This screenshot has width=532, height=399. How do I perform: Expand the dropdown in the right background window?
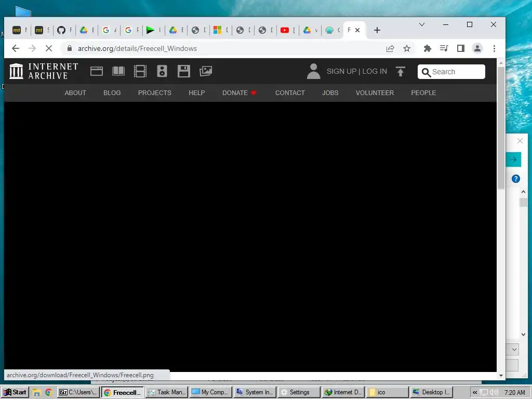[514, 349]
